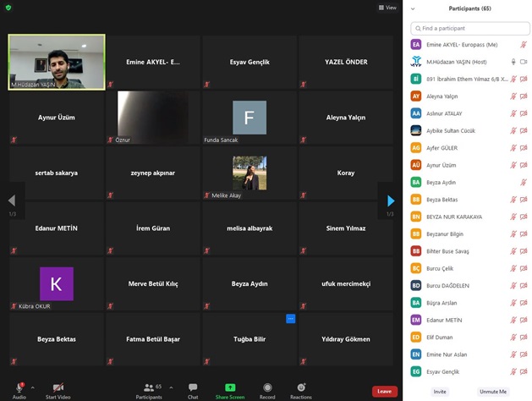Click muted mic icon for Burcu DAĞDELEN
The width and height of the screenshot is (532, 401).
point(513,286)
